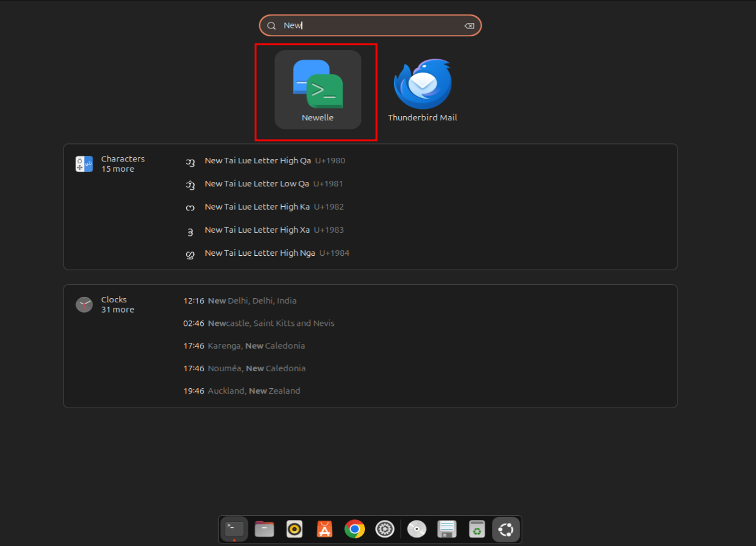Launch the Newelle app icon
The width and height of the screenshot is (756, 546).
click(318, 89)
